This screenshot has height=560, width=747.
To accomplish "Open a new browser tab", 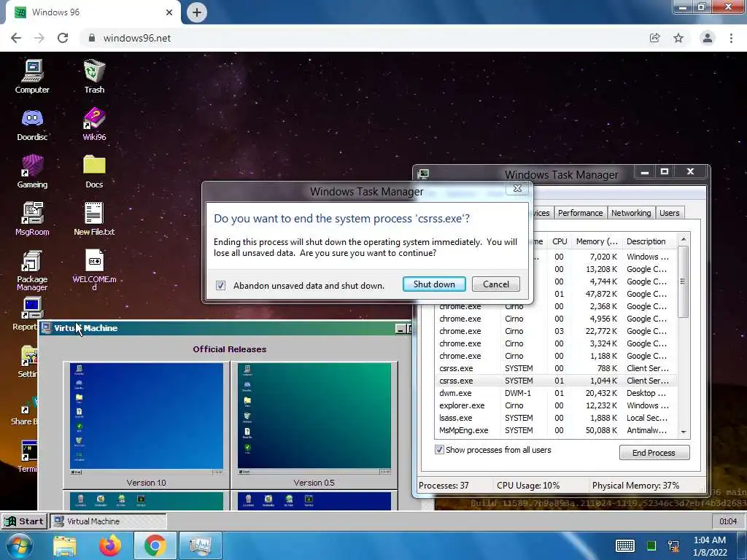I will pyautogui.click(x=197, y=12).
